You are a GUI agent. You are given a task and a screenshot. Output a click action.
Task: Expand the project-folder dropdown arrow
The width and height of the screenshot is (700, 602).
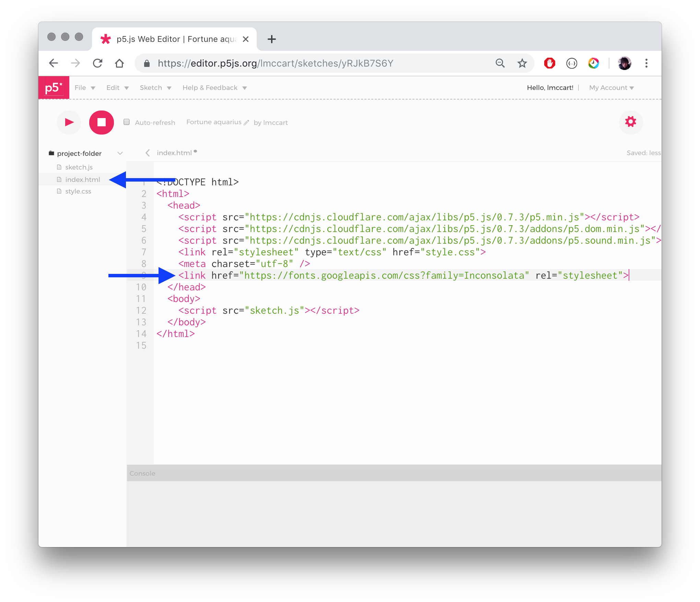click(x=120, y=153)
